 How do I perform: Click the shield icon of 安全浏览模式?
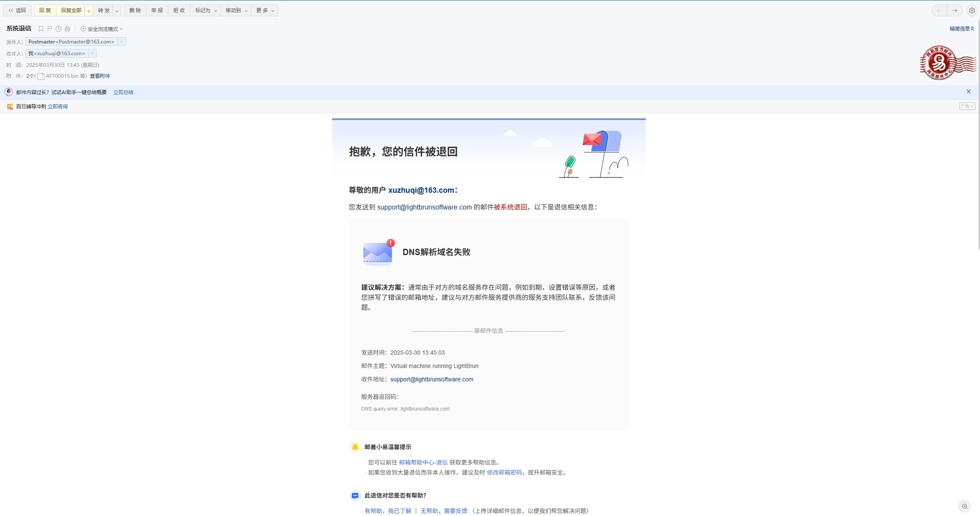83,29
